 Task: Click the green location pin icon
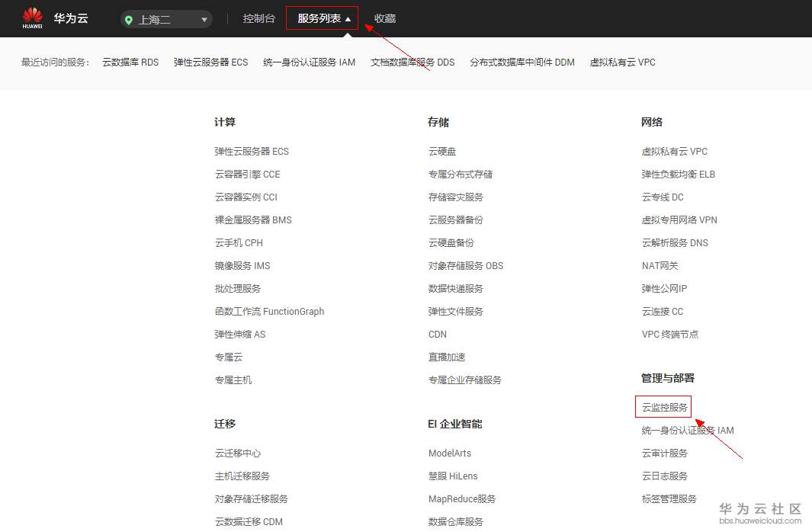pyautogui.click(x=129, y=20)
